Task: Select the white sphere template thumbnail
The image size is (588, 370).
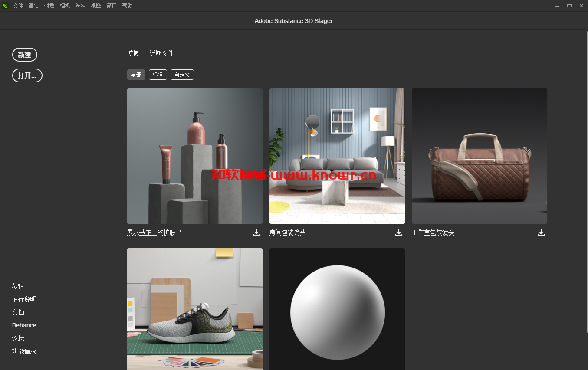Action: (x=337, y=309)
